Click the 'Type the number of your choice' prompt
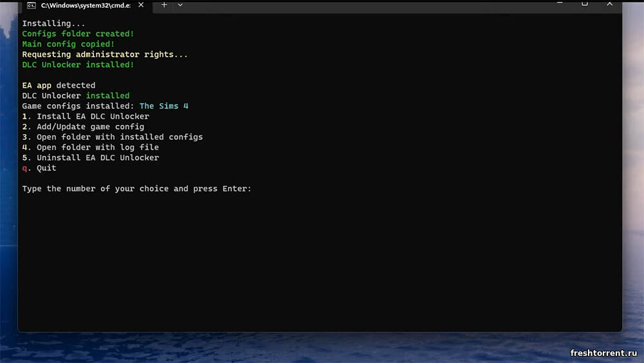Image resolution: width=644 pixels, height=363 pixels. (x=137, y=189)
